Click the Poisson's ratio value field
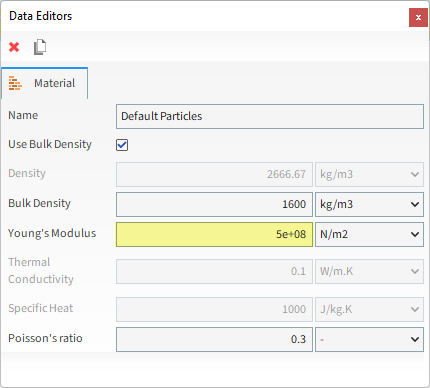Viewport: 430px width, 388px height. tap(214, 339)
